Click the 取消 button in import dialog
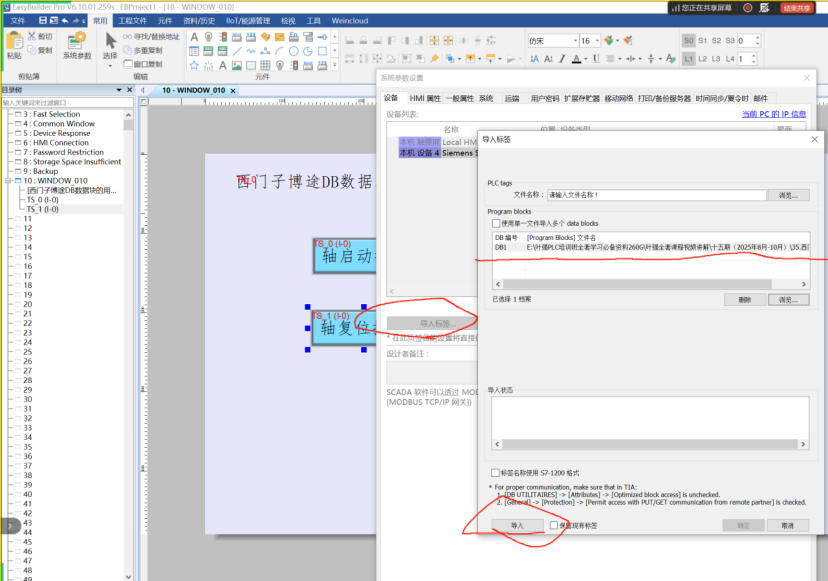The width and height of the screenshot is (828, 581). coord(787,526)
